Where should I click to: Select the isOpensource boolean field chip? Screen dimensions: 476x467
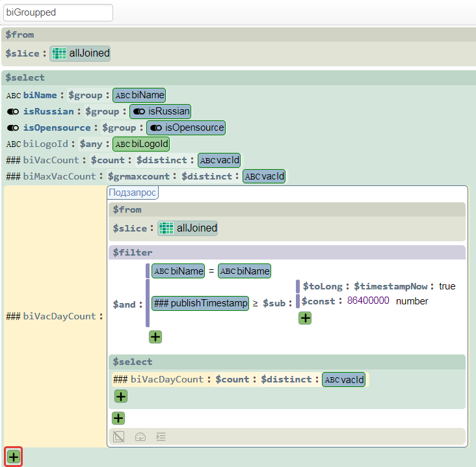[x=185, y=127]
